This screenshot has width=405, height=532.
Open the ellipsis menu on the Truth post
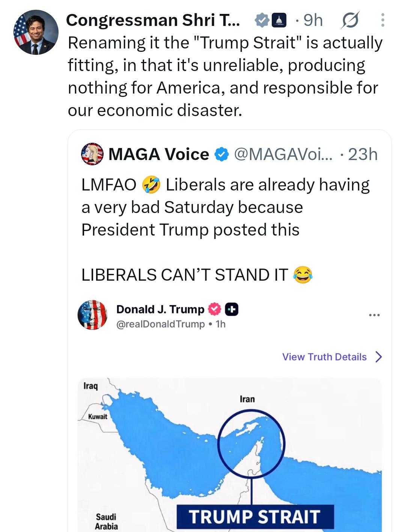(374, 315)
